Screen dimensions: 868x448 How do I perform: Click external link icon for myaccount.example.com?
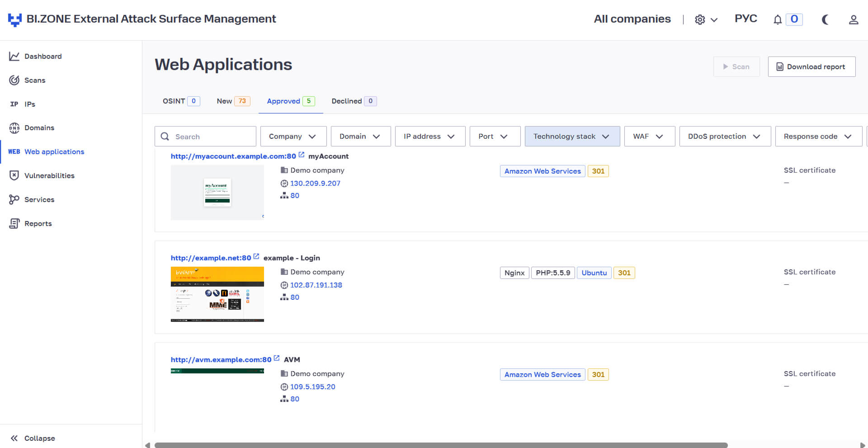pyautogui.click(x=302, y=155)
